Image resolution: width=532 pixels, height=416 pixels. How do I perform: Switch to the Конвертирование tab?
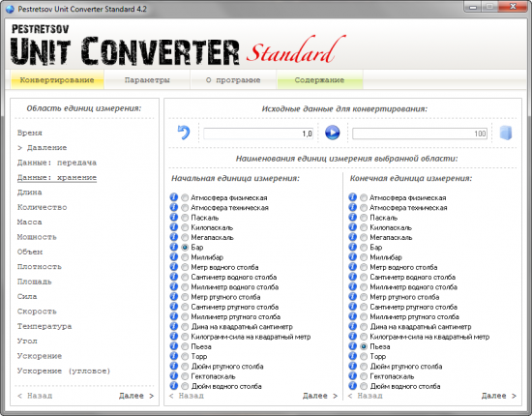(57, 80)
